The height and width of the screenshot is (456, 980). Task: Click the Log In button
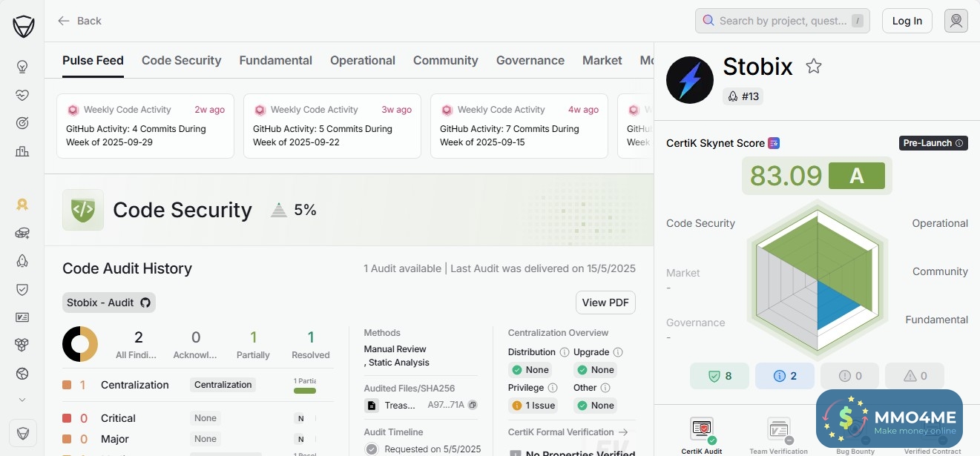pyautogui.click(x=907, y=21)
